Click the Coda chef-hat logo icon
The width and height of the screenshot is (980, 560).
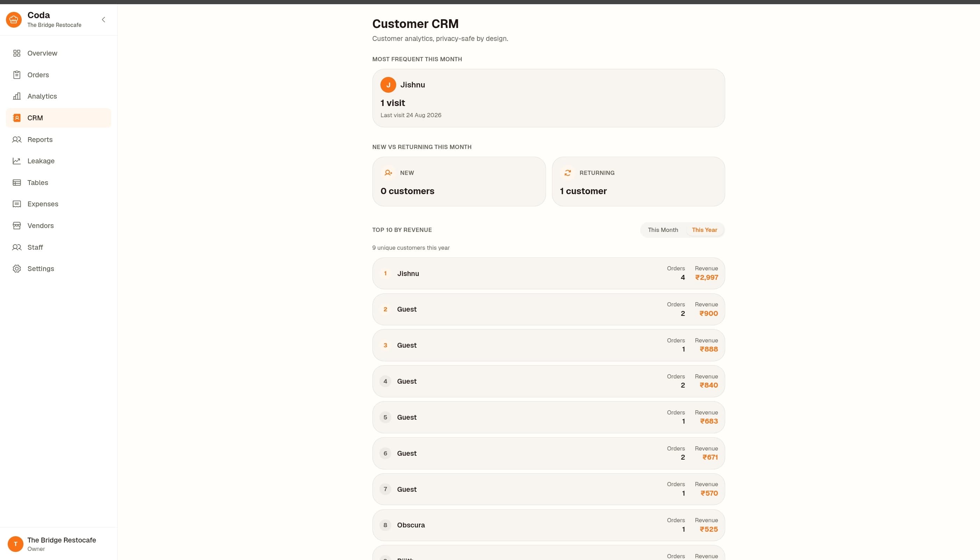coord(14,20)
